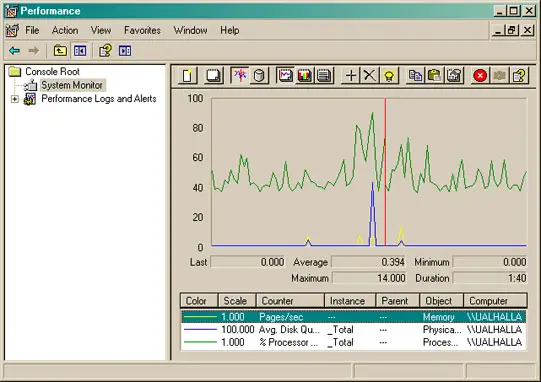Switch to View Histogram mode

pyautogui.click(x=305, y=75)
